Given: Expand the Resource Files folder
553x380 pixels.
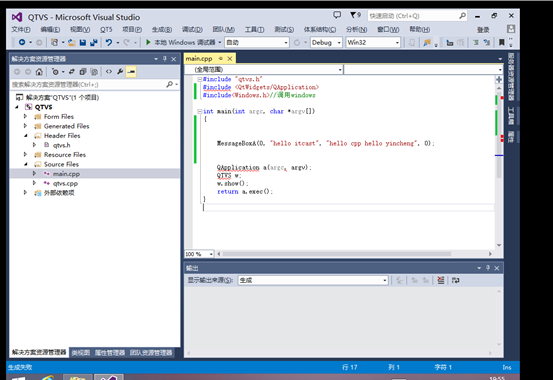Looking at the screenshot, I should coord(25,154).
